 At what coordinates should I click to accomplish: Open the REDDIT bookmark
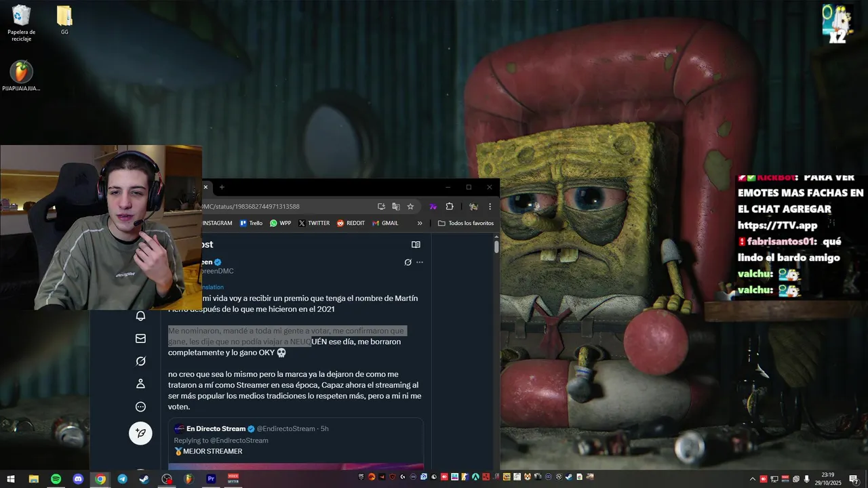(x=351, y=223)
